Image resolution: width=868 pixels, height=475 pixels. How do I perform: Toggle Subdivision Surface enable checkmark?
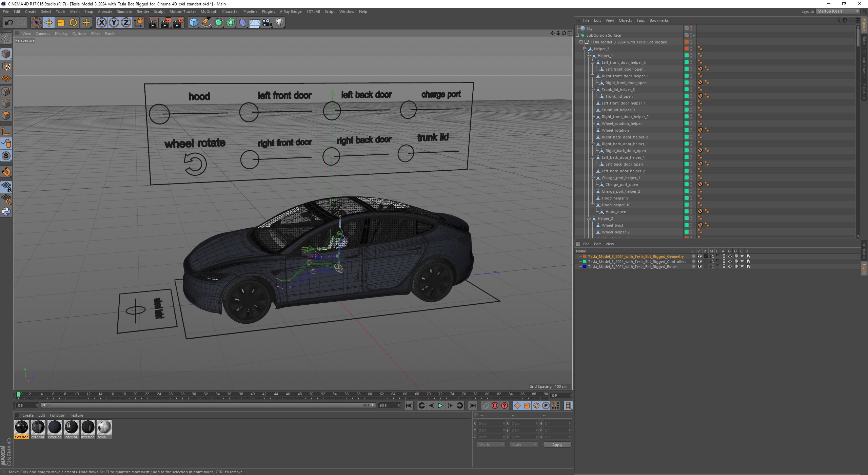(694, 35)
